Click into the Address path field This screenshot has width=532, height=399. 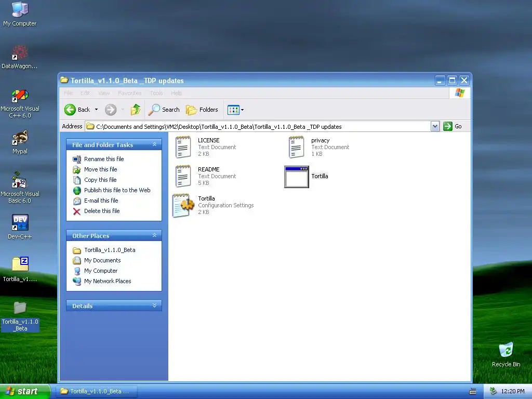pos(258,127)
